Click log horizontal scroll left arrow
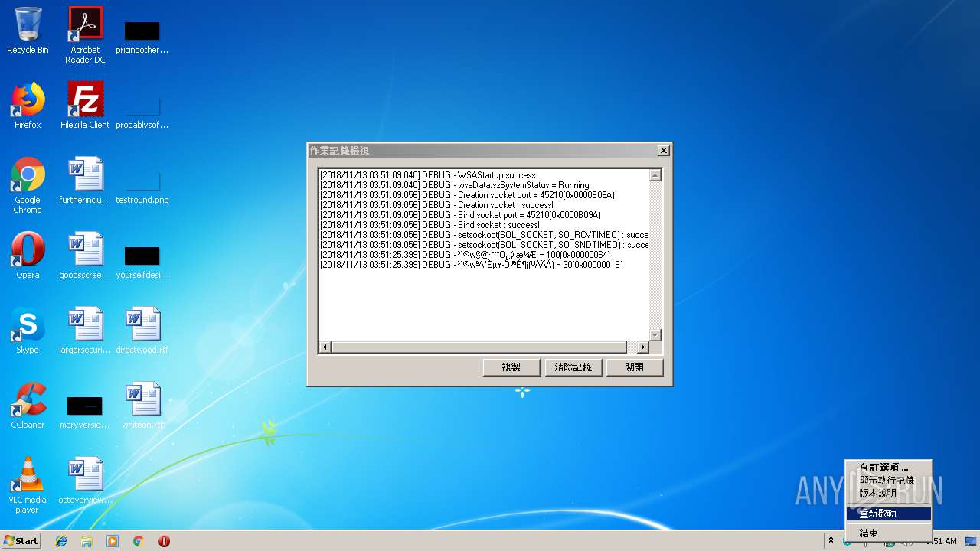Screen dimensions: 980x551 point(325,347)
